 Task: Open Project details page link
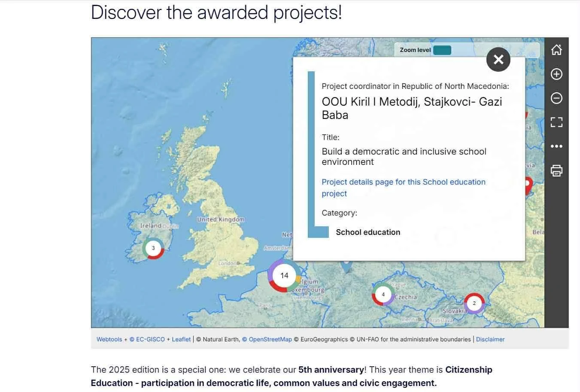(404, 188)
